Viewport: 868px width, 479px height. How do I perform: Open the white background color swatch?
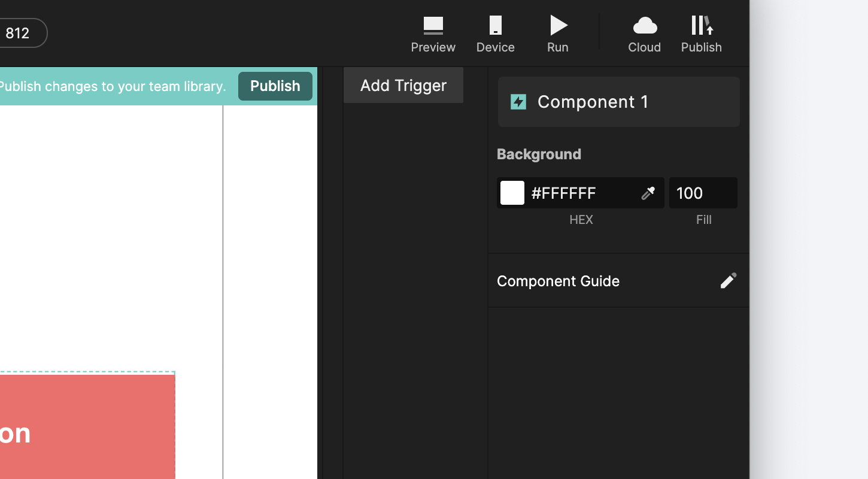(512, 193)
